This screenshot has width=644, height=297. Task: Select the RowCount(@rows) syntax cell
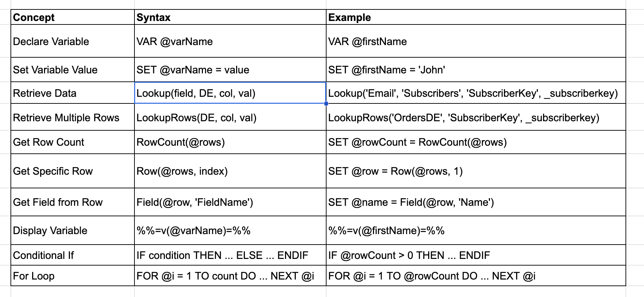(230, 142)
